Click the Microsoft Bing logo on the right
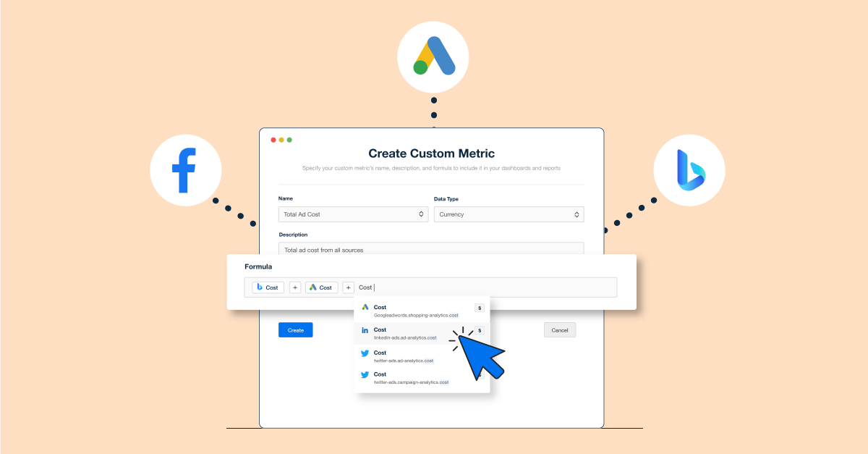This screenshot has width=868, height=454. (689, 169)
